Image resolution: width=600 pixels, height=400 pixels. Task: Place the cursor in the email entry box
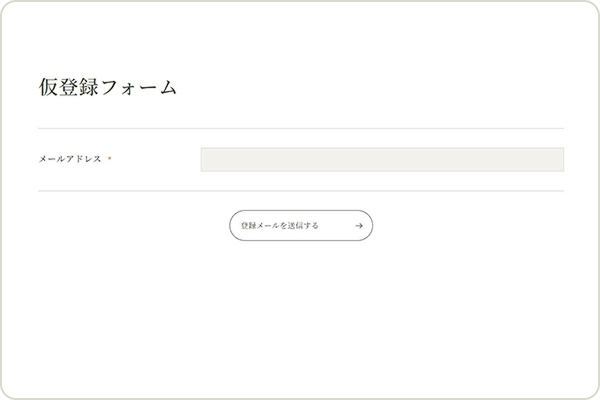(381, 160)
